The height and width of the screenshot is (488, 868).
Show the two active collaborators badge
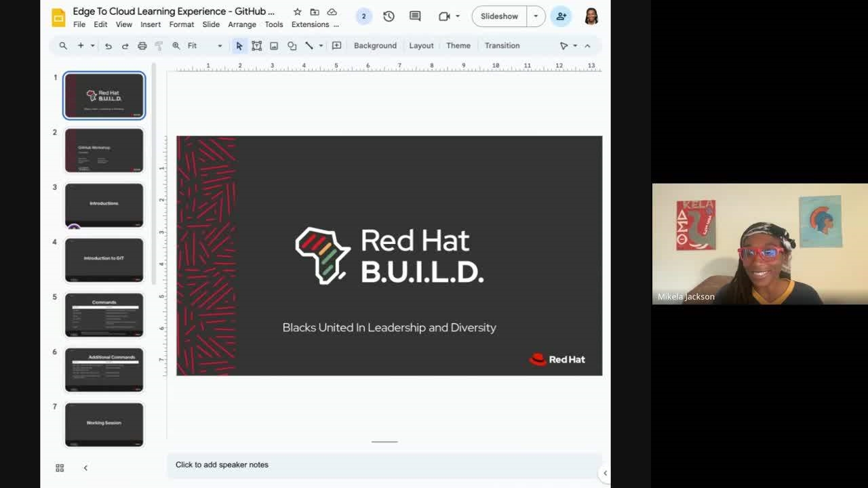[x=363, y=16]
